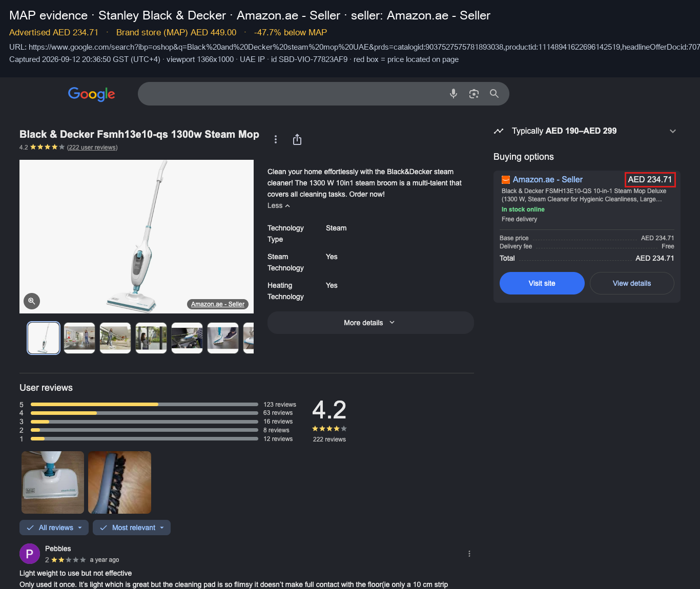Click the Pebbles reviewer name
The height and width of the screenshot is (589, 700).
pos(58,549)
